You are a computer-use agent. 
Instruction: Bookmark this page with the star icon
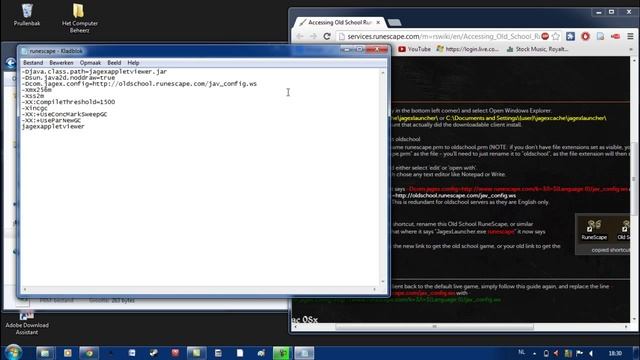coord(556,36)
